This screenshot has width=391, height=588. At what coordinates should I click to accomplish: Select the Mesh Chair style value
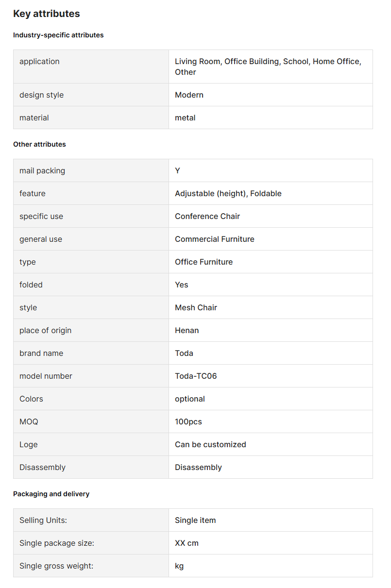click(196, 307)
